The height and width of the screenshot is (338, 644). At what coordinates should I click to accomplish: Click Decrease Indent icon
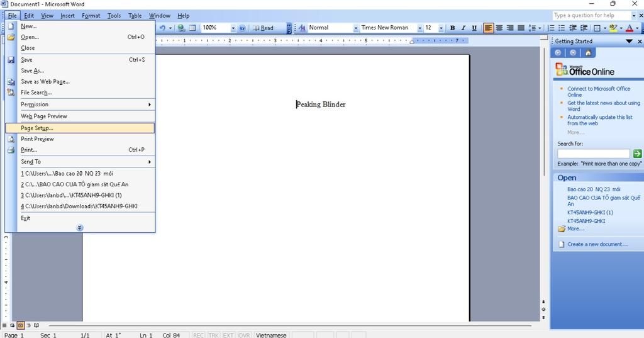pyautogui.click(x=572, y=28)
